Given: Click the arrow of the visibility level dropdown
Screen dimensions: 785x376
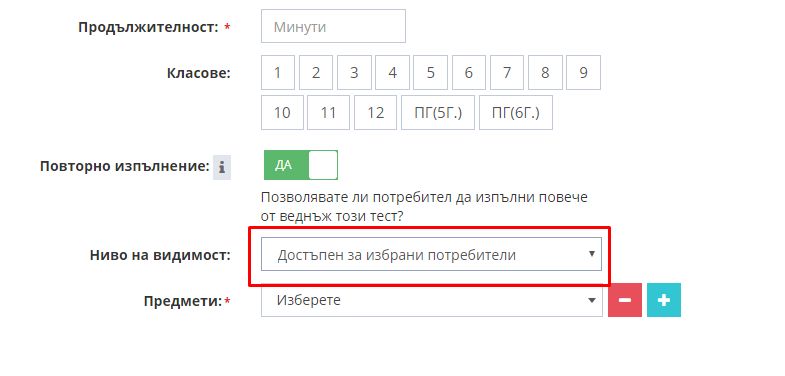Looking at the screenshot, I should coord(591,254).
